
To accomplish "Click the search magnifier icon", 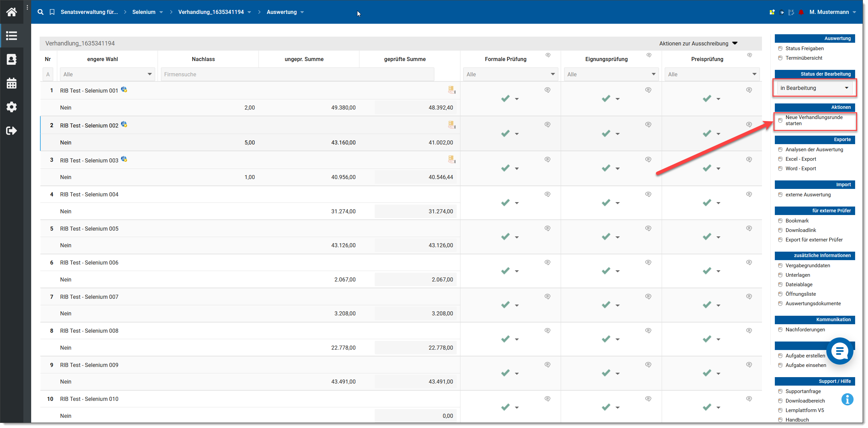I will (40, 12).
